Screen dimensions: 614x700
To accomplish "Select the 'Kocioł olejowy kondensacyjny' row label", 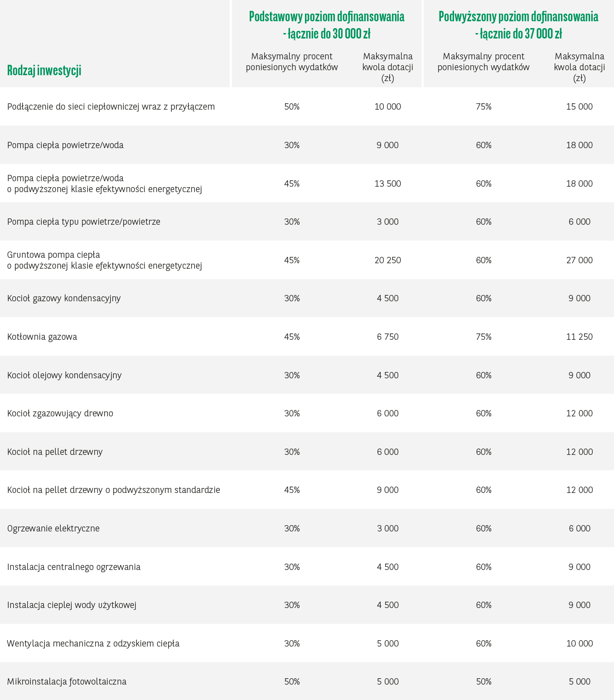I will [x=64, y=376].
